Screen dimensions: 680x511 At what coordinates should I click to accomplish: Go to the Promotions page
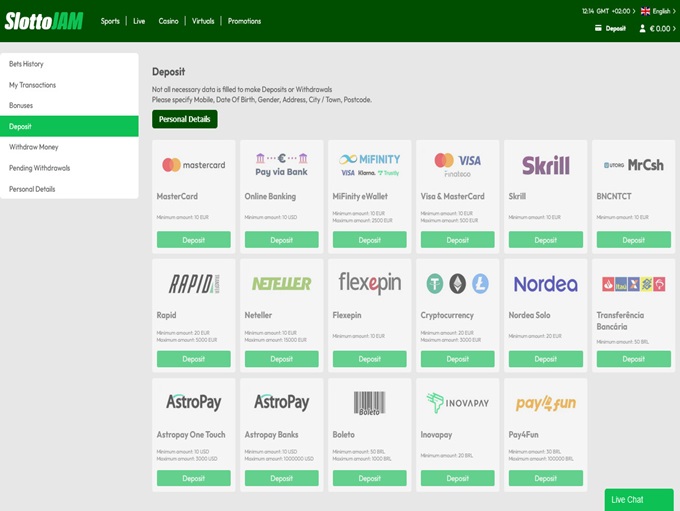click(x=244, y=21)
